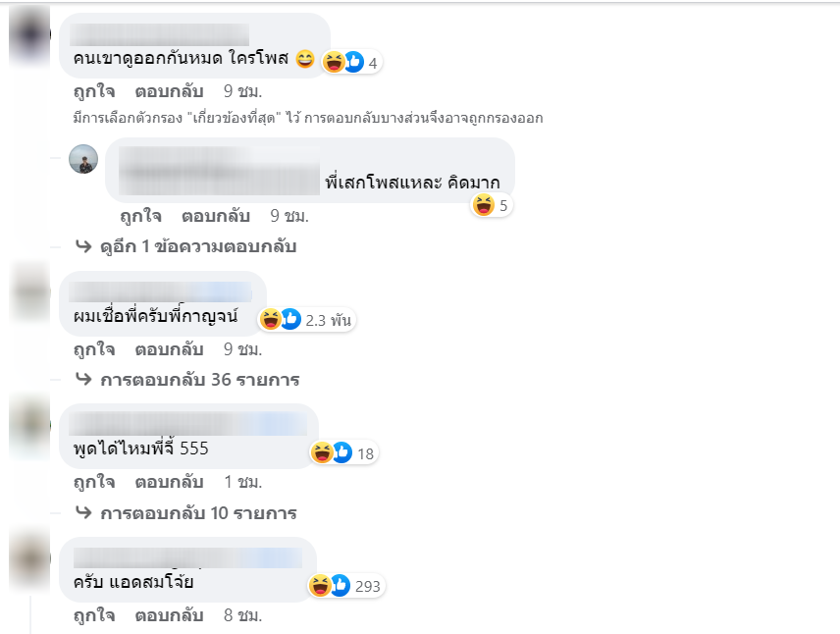840x634 pixels.
Task: Like the ผมเชื่อพี่ครับพี่กาญจน์ comment via ถูกใจ
Action: (x=94, y=349)
